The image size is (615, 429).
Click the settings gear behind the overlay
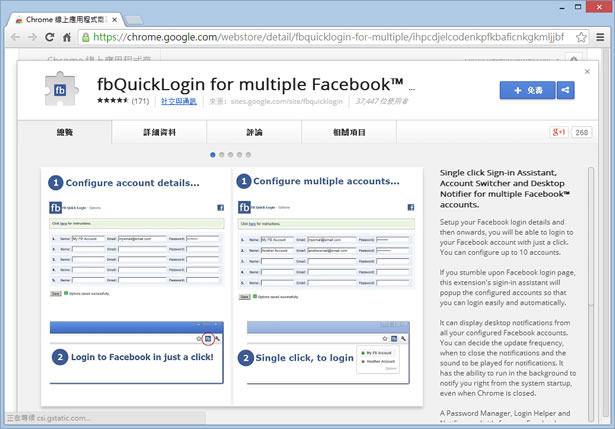pyautogui.click(x=574, y=59)
